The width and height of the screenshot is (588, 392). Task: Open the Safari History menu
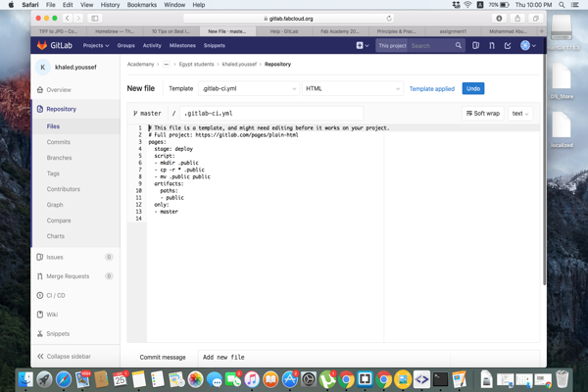tap(110, 5)
